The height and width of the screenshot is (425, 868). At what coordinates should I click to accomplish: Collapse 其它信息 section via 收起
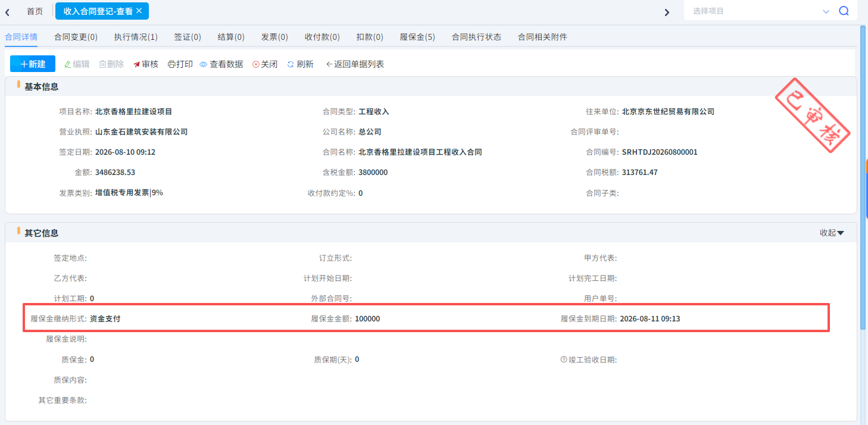[832, 233]
